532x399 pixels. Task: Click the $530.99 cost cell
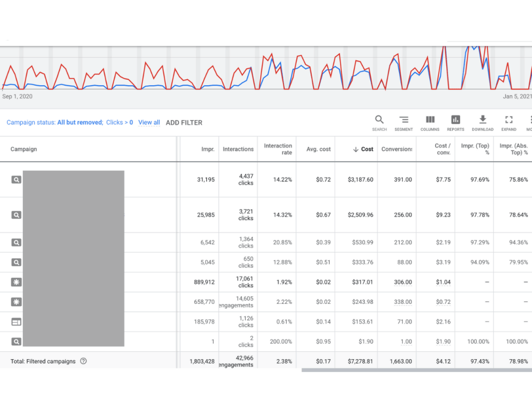point(362,242)
